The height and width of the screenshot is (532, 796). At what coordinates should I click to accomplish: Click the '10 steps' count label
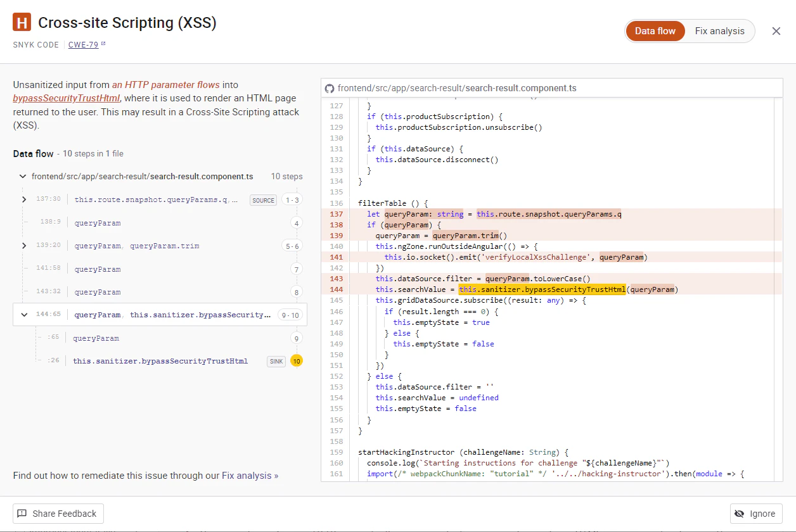[x=287, y=177]
